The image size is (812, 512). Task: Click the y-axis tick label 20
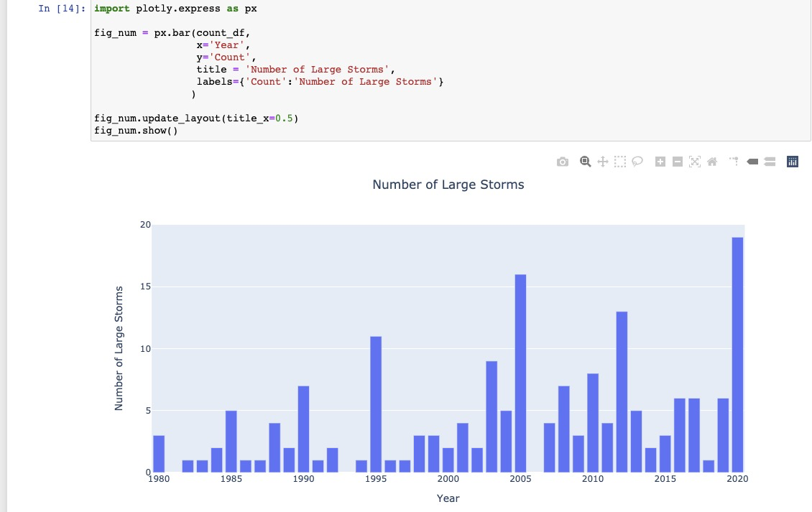(146, 225)
